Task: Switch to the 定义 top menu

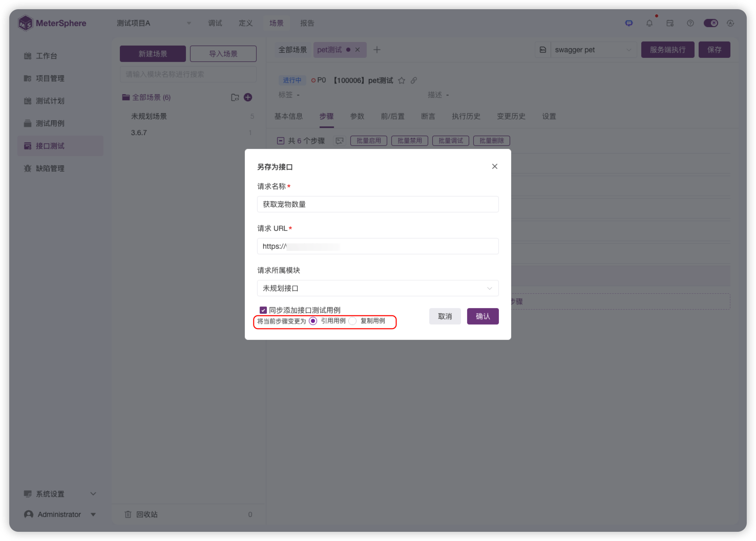Action: (246, 23)
